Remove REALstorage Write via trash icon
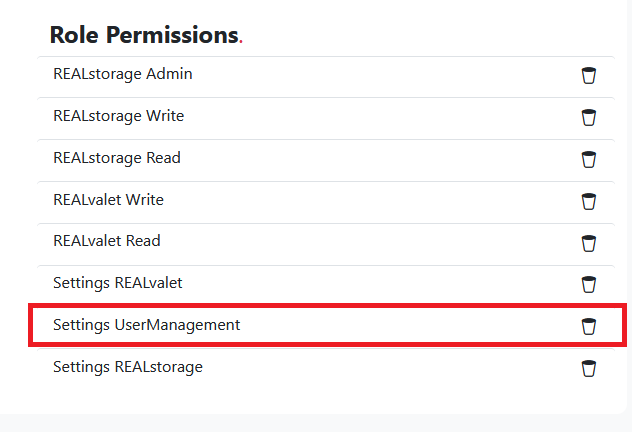Screen dimensions: 632x432 588,117
